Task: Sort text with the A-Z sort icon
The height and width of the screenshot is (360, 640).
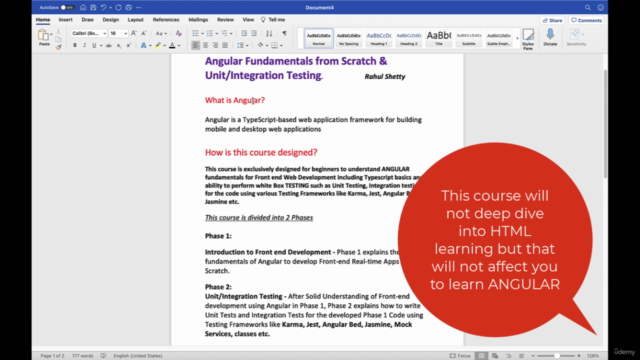Action: coord(269,33)
